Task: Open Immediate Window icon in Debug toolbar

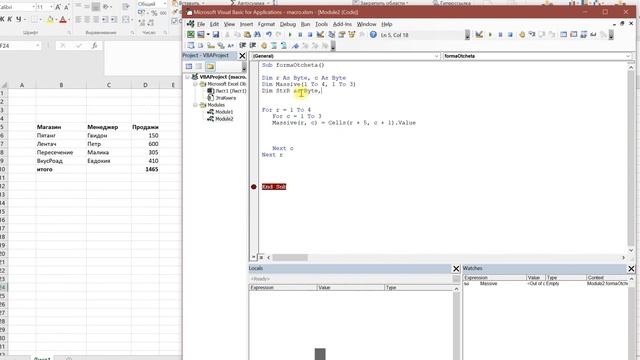Action: [x=573, y=35]
